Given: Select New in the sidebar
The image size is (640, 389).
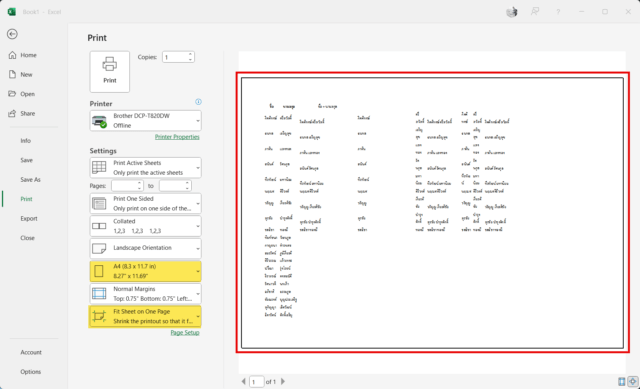Looking at the screenshot, I should (x=26, y=75).
